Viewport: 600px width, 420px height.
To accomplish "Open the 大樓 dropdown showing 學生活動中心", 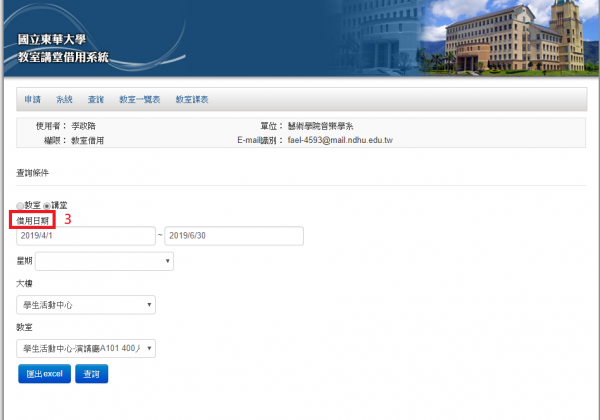I will [x=86, y=305].
